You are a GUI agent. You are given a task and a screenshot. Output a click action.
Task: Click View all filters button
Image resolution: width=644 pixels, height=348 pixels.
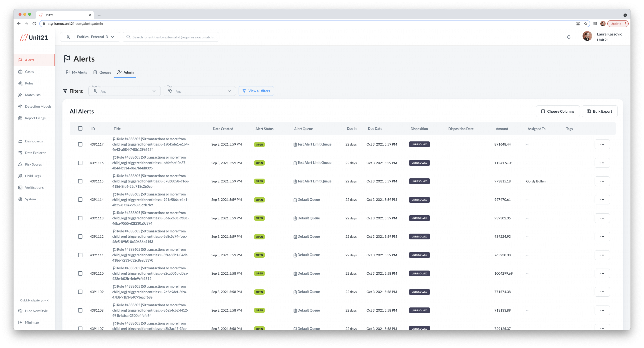pos(256,91)
